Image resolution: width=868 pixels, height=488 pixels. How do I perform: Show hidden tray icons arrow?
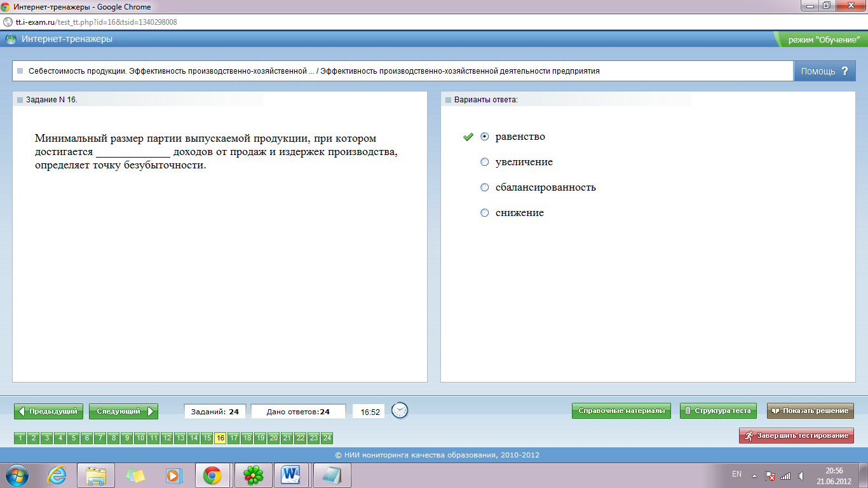pyautogui.click(x=754, y=475)
